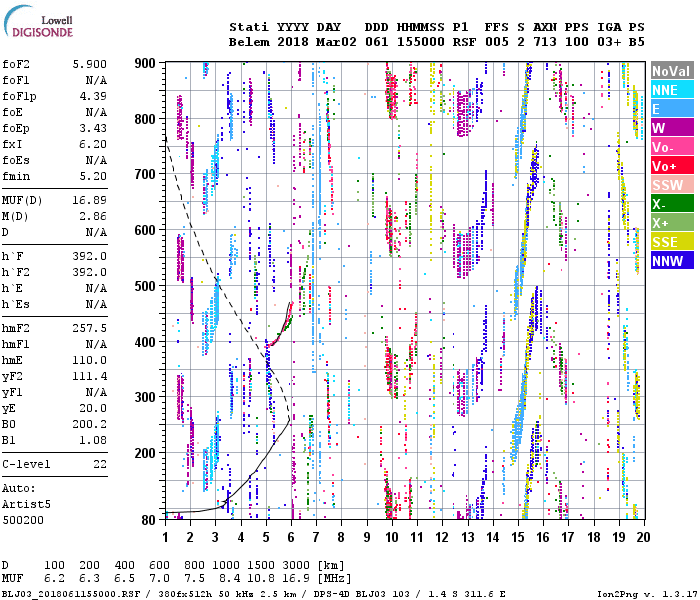The height and width of the screenshot is (600, 700).
Task: Click the file name BLJ03_2018061155000.RSF
Action: pyautogui.click(x=71, y=594)
